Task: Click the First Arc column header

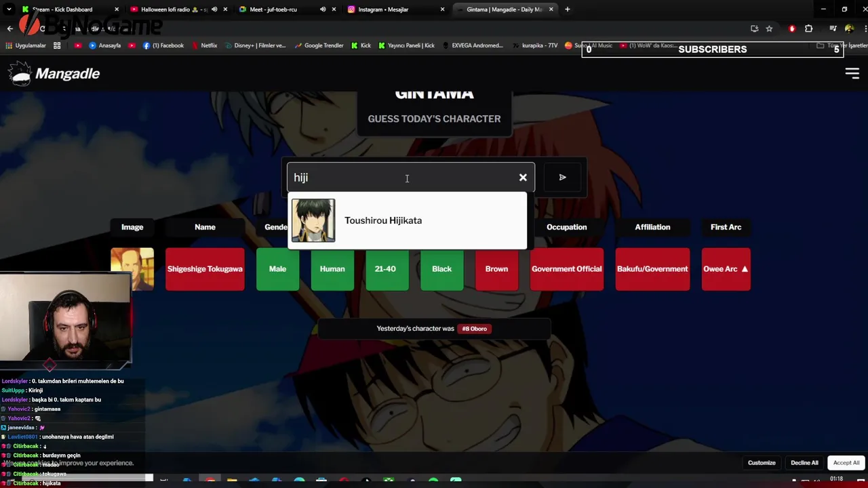Action: click(x=726, y=227)
